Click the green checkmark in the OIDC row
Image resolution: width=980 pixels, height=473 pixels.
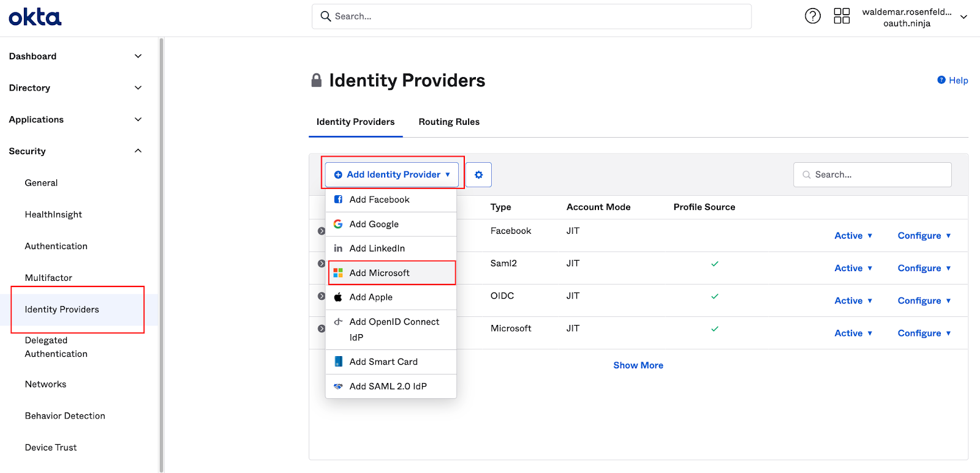pos(715,296)
